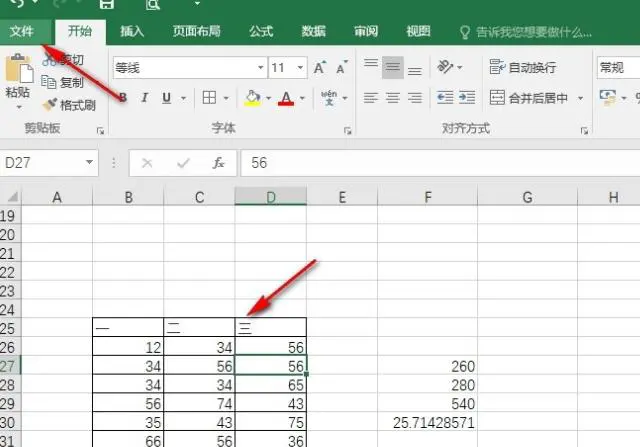Select column header F
640x447 pixels.
427,197
